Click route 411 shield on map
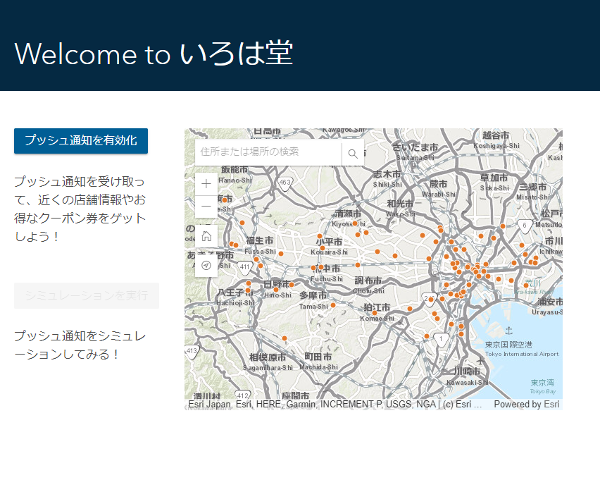Image resolution: width=600 pixels, height=480 pixels. pyautogui.click(x=245, y=267)
